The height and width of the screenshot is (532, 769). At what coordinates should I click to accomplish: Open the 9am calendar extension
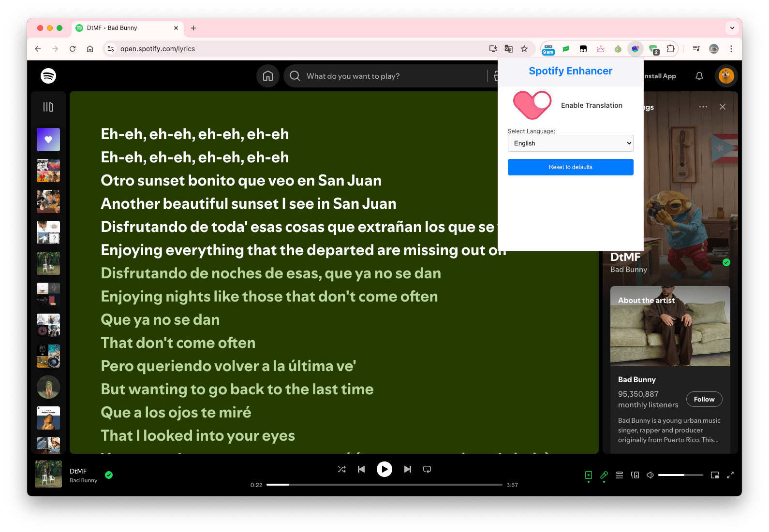pos(548,49)
